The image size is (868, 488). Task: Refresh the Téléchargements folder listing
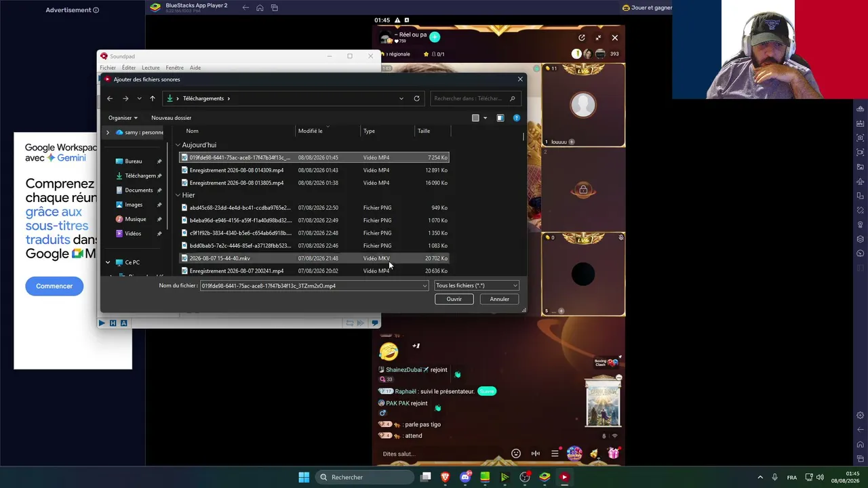pyautogui.click(x=416, y=98)
